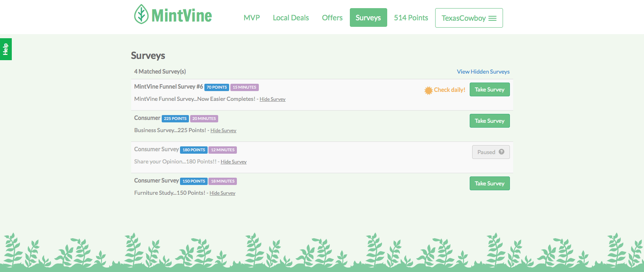
Task: Click the 70 POINTS badge
Action: pyautogui.click(x=217, y=87)
